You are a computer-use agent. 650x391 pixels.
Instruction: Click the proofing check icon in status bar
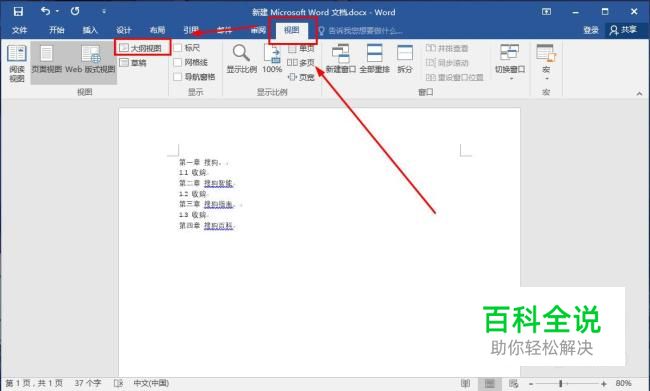point(118,384)
